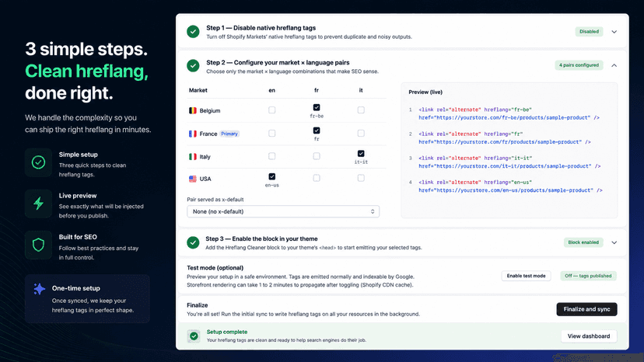Check the Italy fr checkbox

tap(317, 156)
